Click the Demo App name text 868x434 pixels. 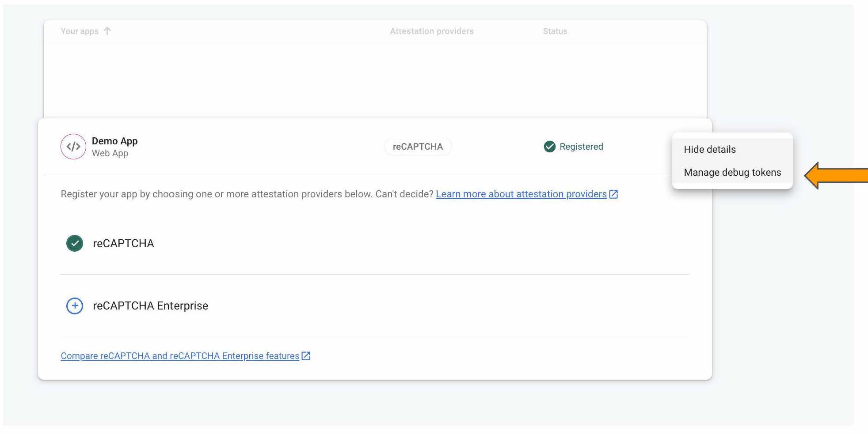115,141
